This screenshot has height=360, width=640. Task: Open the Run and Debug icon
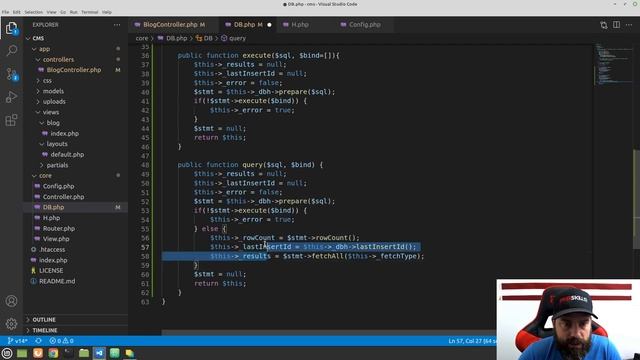click(11, 97)
